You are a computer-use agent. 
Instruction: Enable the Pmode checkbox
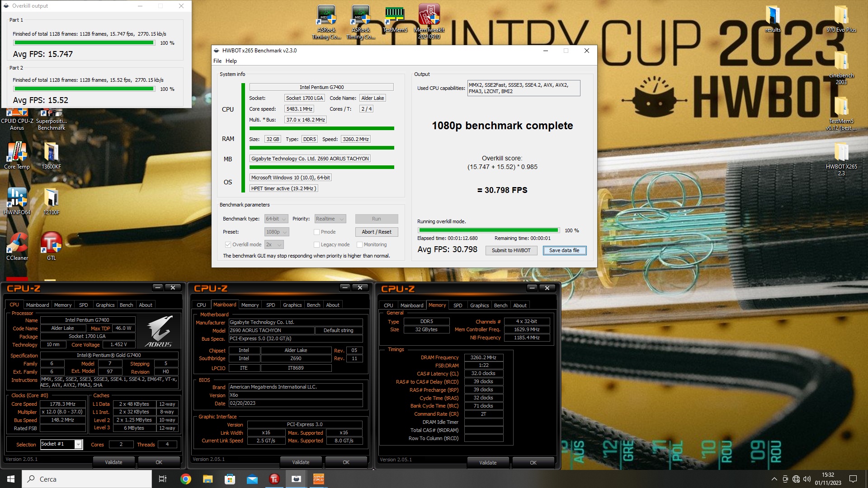tap(316, 232)
